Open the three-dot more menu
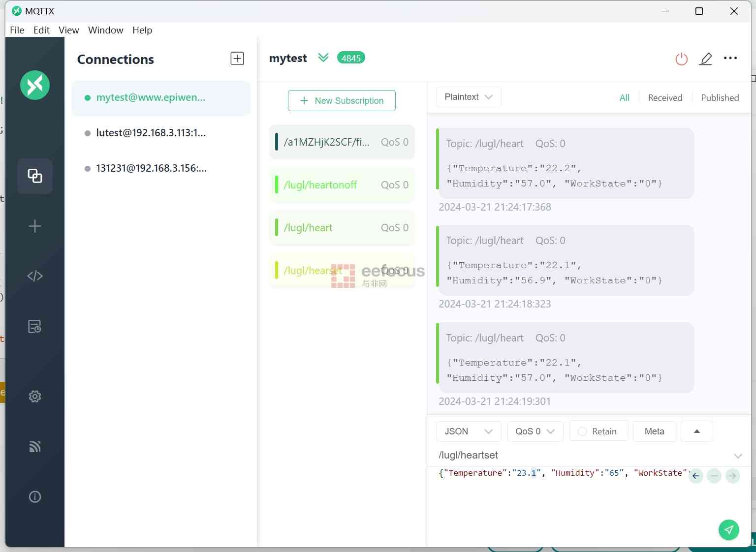The width and height of the screenshot is (756, 552). (730, 58)
